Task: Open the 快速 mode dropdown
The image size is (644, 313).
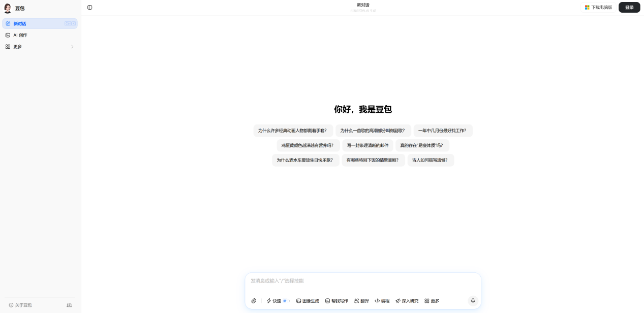Action: 278,301
